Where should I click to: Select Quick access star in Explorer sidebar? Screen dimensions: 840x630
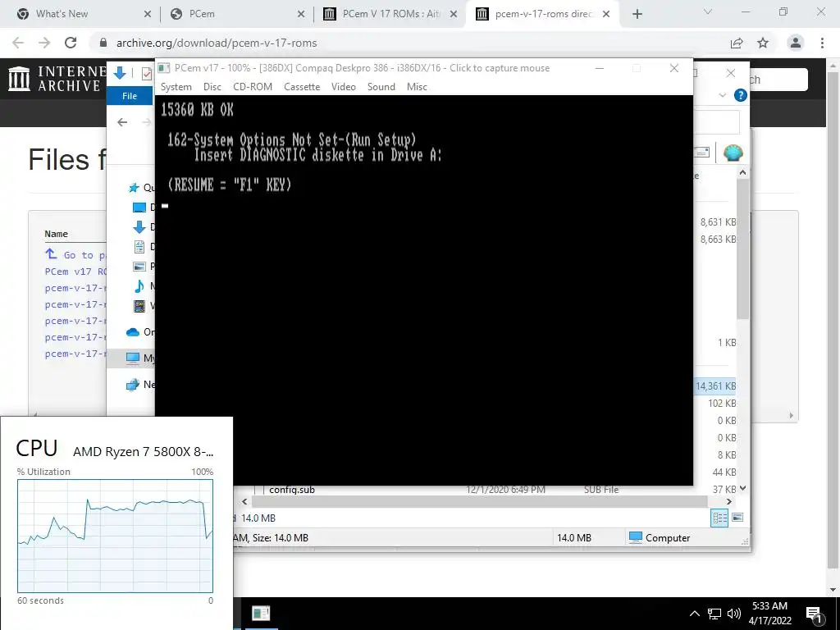pyautogui.click(x=134, y=188)
